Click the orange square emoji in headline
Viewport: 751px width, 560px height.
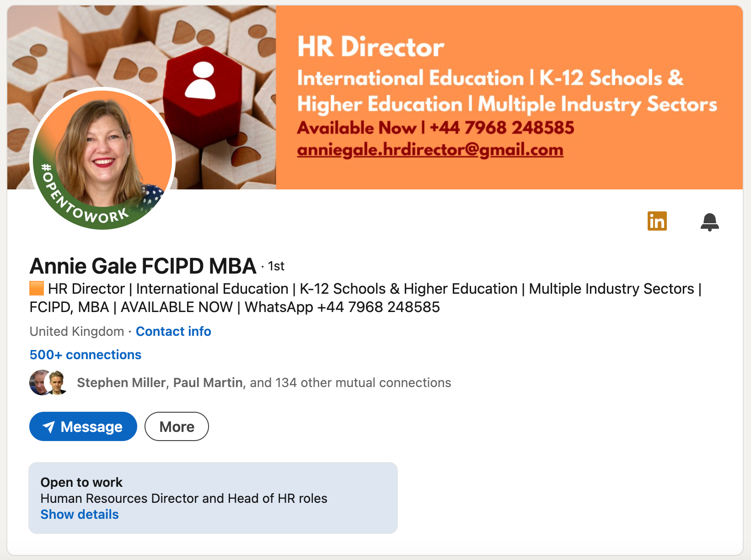[x=37, y=289]
